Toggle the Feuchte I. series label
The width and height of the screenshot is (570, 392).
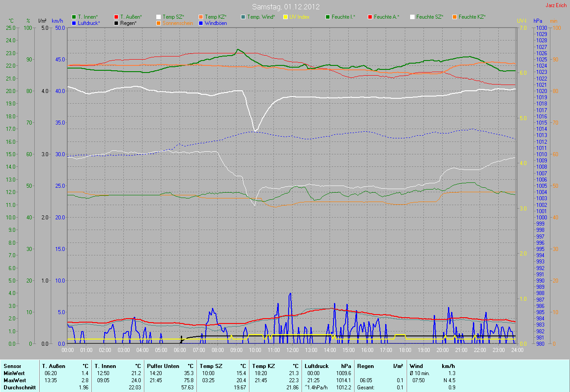343,17
